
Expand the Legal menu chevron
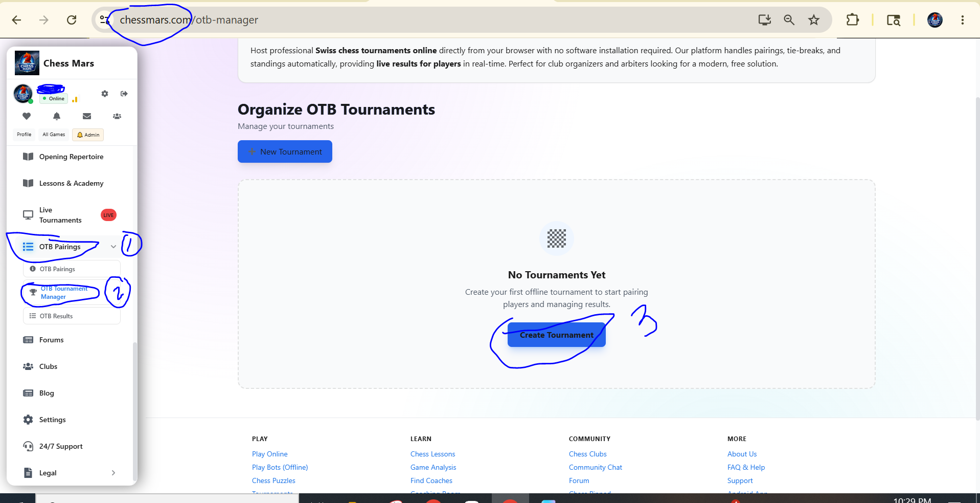point(113,473)
